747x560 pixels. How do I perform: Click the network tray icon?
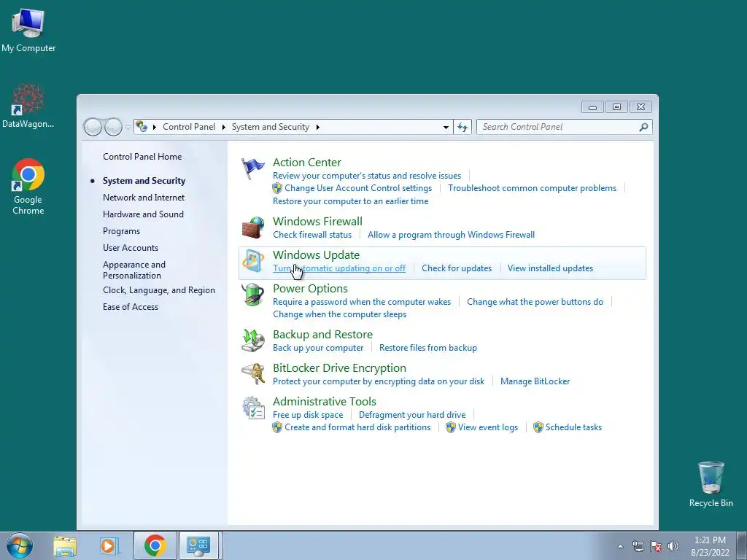[638, 546]
